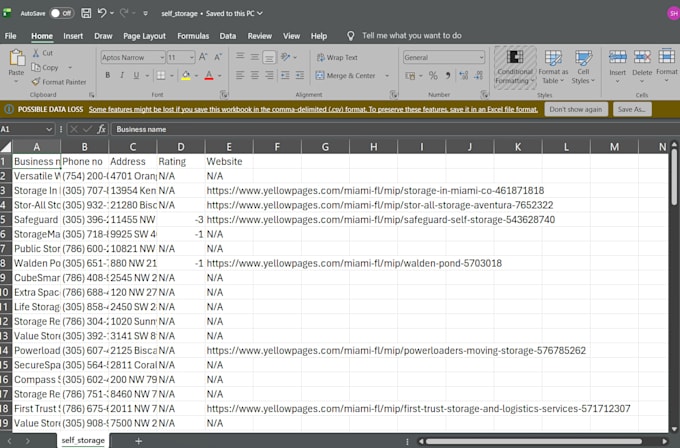680x448 pixels.
Task: Select column E header
Action: coord(229,147)
